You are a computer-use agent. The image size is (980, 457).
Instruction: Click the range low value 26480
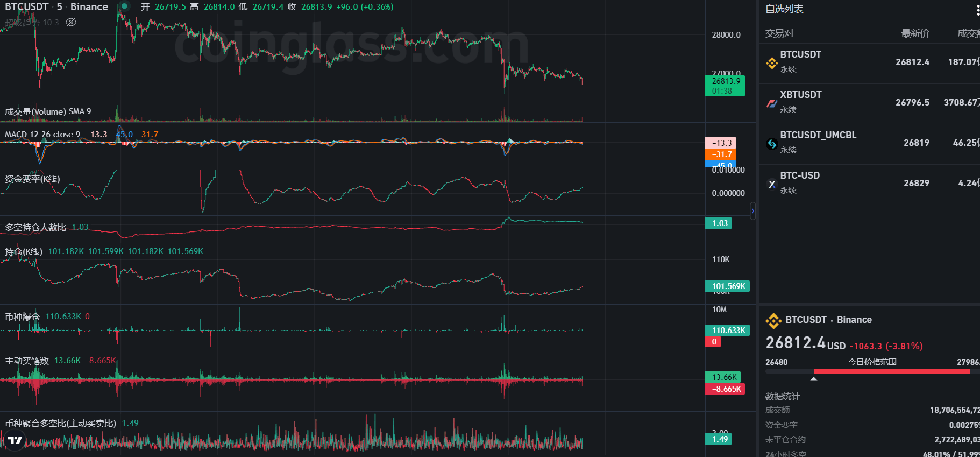click(776, 362)
